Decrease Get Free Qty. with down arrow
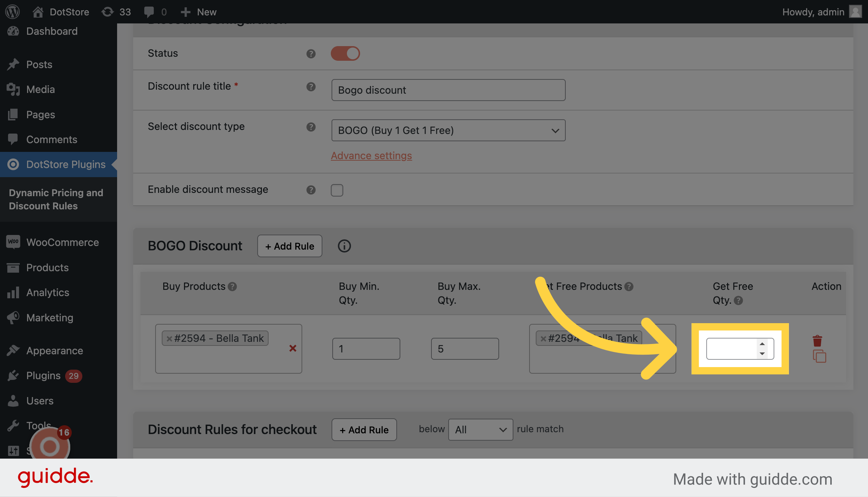This screenshot has width=868, height=497. click(x=762, y=354)
